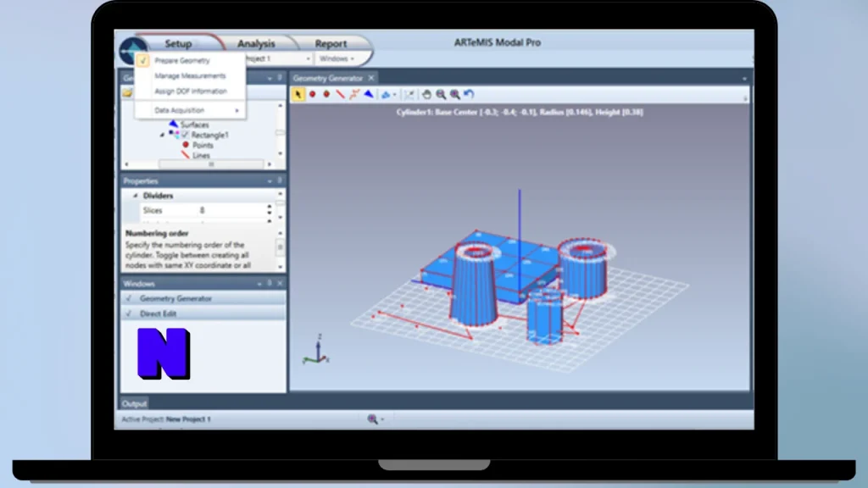Click the first magnifier zoom icon
Screen dimensions: 868x488
(x=441, y=95)
